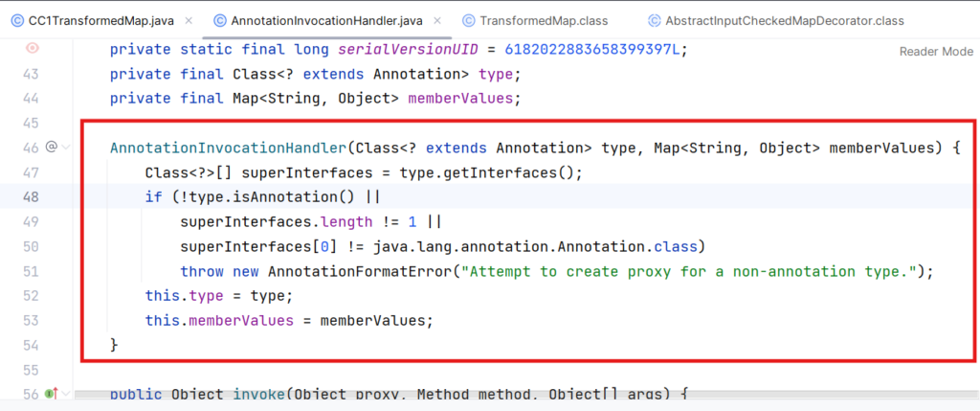The height and width of the screenshot is (411, 980).
Task: Close the AnnotationInvocationHandler.java tab
Action: click(x=437, y=20)
